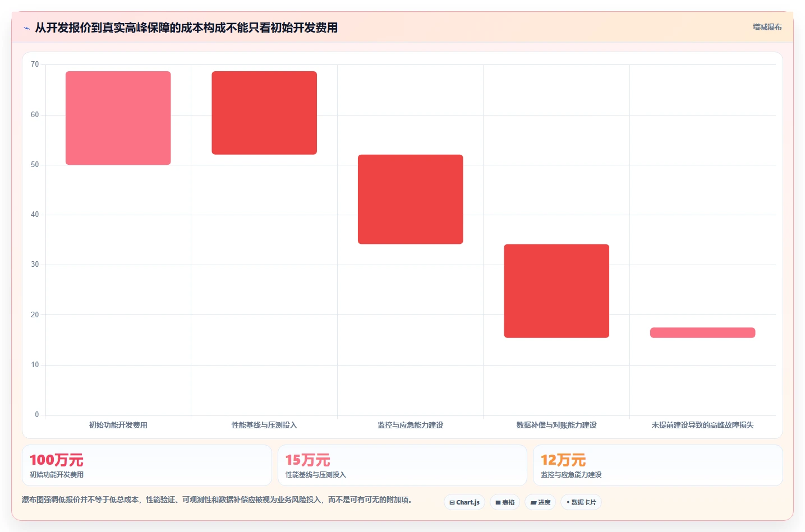Select the 进度 tag chip
The width and height of the screenshot is (805, 532).
tap(540, 502)
